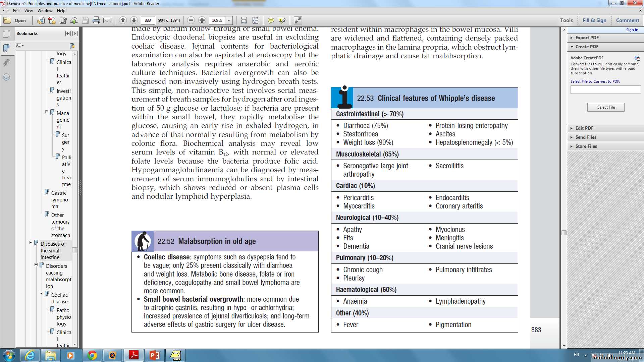Screen dimensions: 644x362
Task: Open the zoom level dropdown
Action: click(229, 20)
